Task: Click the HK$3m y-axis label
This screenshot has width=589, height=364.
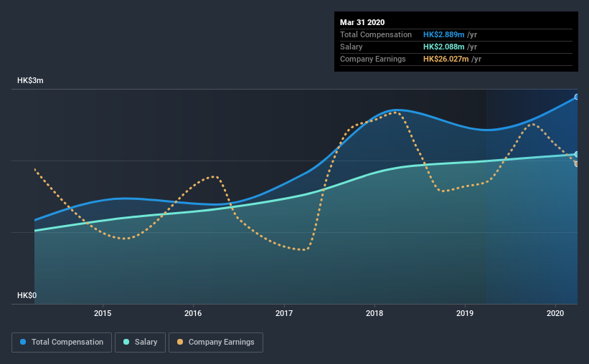Action: tap(30, 81)
